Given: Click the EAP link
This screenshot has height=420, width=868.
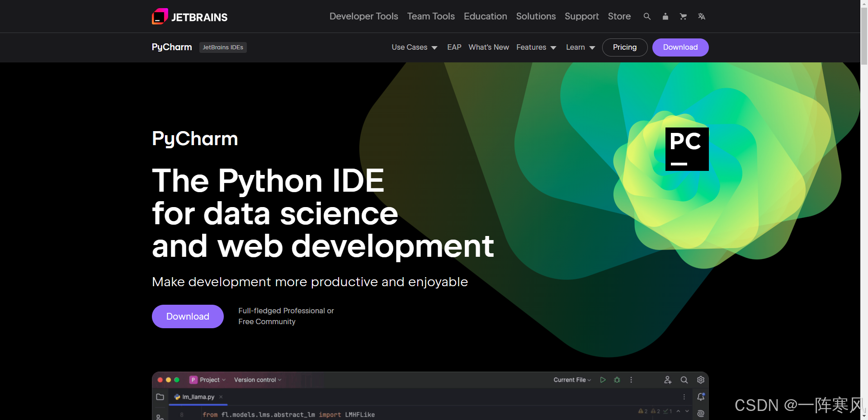Looking at the screenshot, I should pos(454,47).
